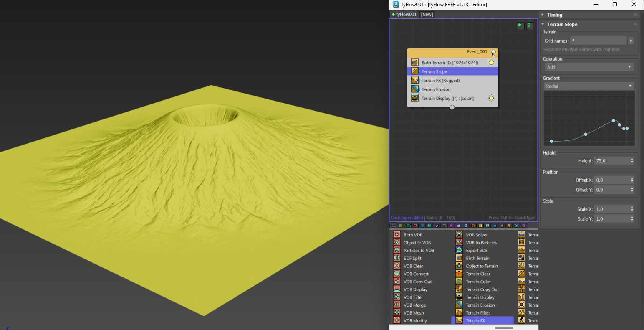Viewport: 644px width, 330px height.
Task: Click the grid names 'v' picker button
Action: 631,41
